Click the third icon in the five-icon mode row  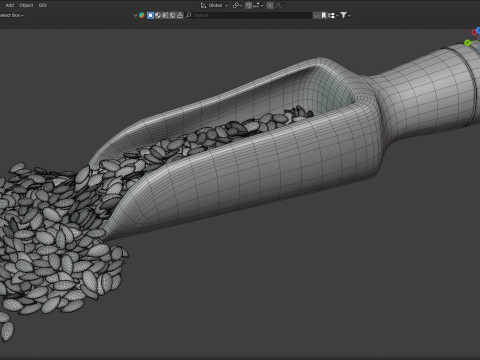point(165,15)
